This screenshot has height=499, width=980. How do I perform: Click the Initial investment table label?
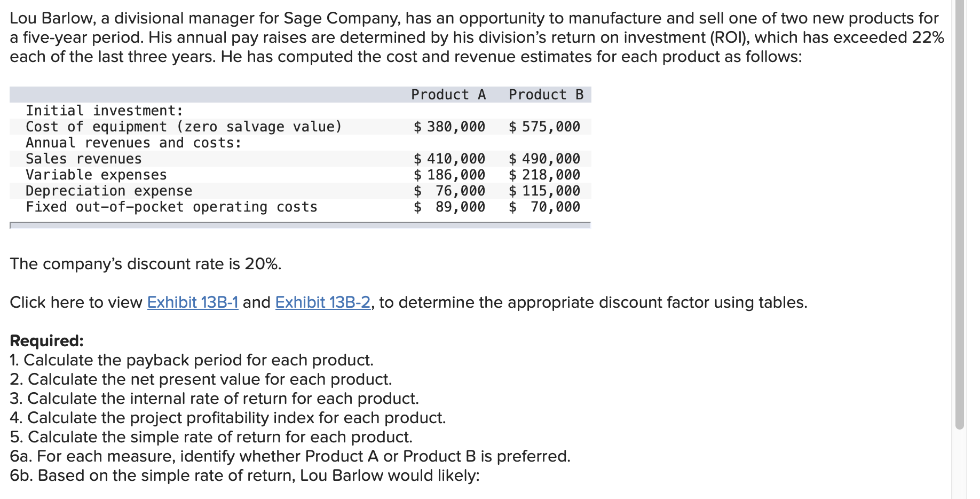(105, 111)
